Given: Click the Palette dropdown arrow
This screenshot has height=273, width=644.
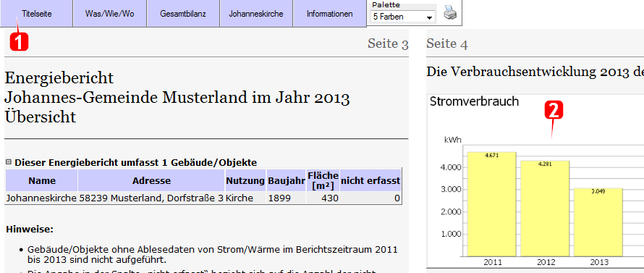Looking at the screenshot, I should pos(430,17).
